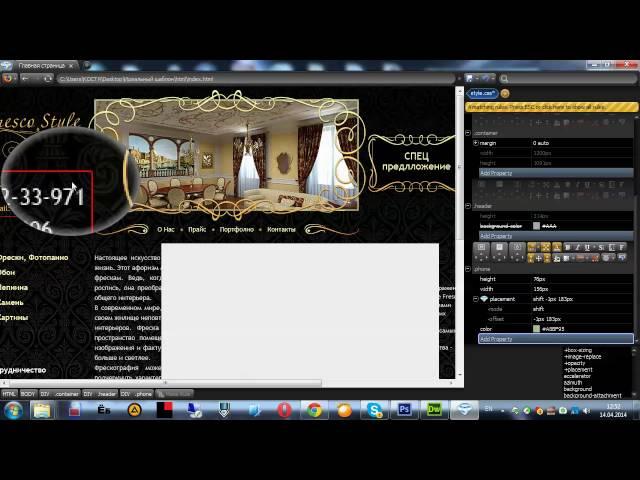The width and height of the screenshot is (640, 480).
Task: Open Skype from the taskbar
Action: point(374,410)
